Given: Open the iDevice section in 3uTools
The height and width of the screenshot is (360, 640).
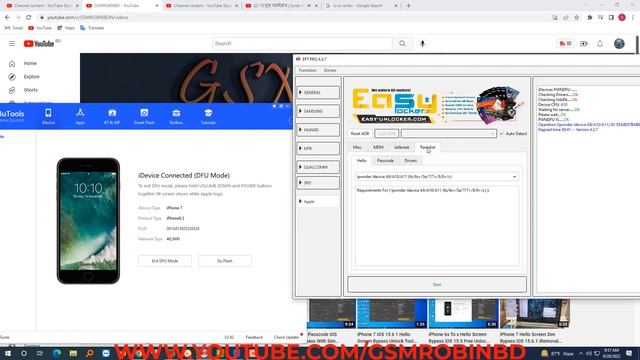Looking at the screenshot, I should [48, 116].
